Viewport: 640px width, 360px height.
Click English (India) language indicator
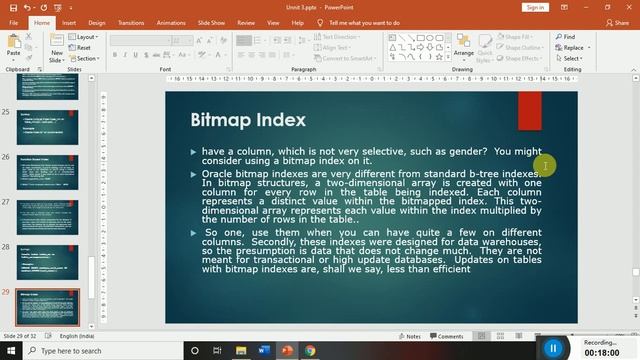[x=77, y=336]
